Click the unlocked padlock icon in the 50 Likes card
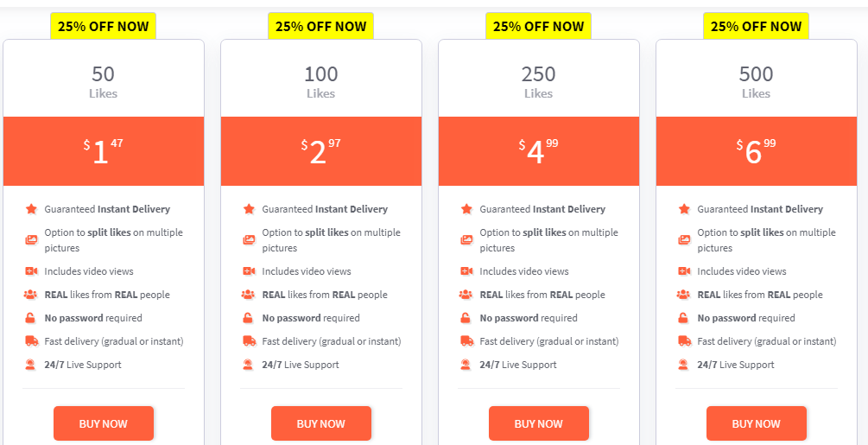 point(31,318)
